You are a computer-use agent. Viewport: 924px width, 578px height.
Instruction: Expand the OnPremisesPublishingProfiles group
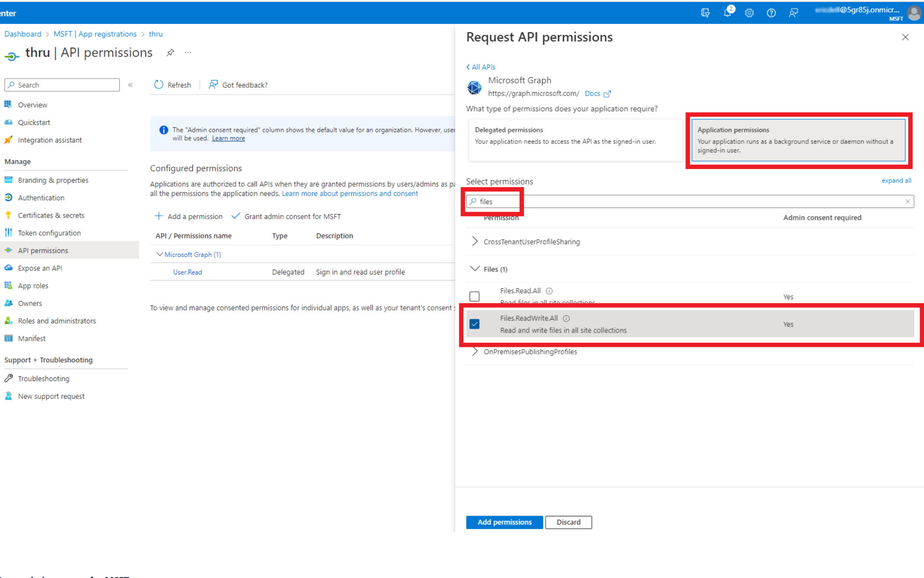[x=475, y=352]
